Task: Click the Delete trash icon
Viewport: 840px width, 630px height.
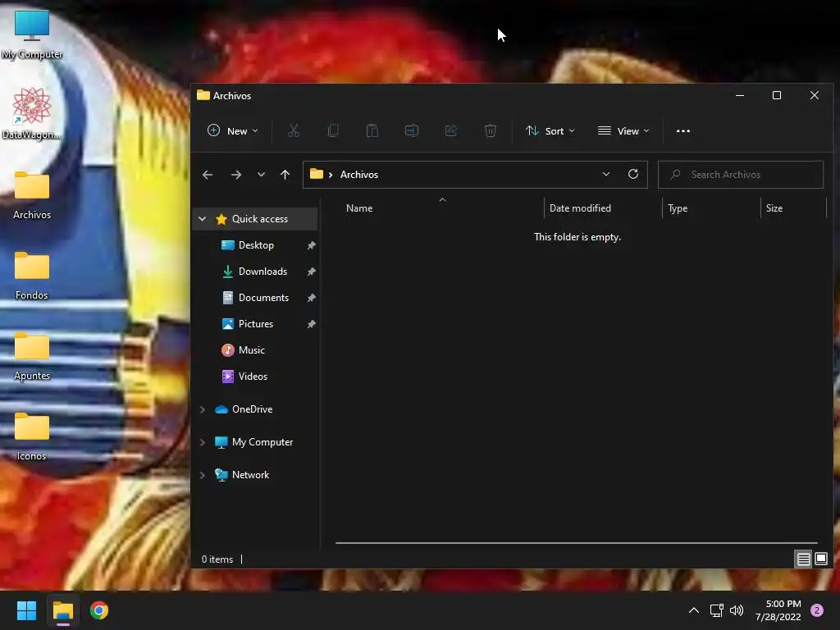Action: [491, 130]
